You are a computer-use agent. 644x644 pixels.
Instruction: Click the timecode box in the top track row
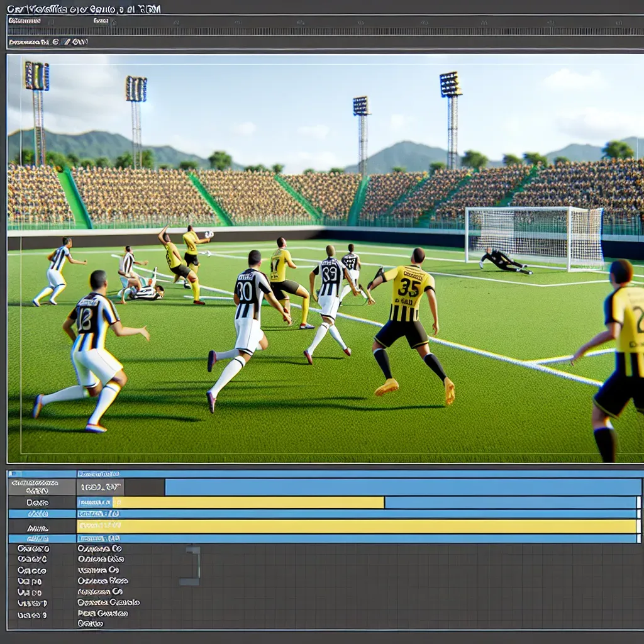tap(101, 487)
